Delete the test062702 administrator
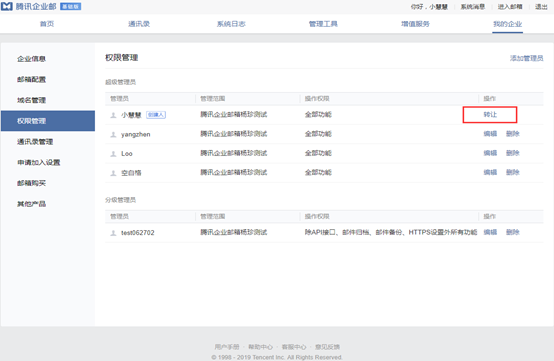554x361 pixels. (513, 232)
